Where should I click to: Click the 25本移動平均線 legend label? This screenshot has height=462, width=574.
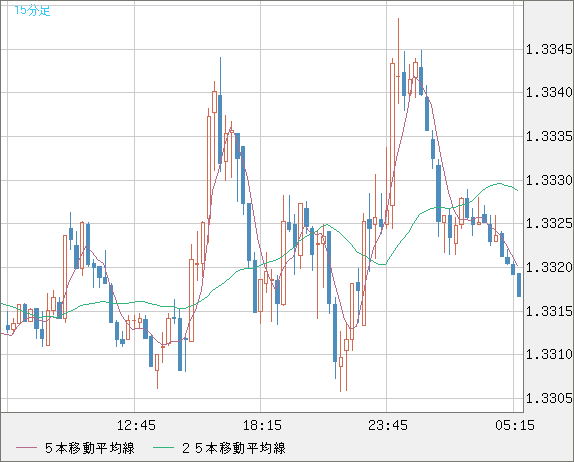[234, 448]
